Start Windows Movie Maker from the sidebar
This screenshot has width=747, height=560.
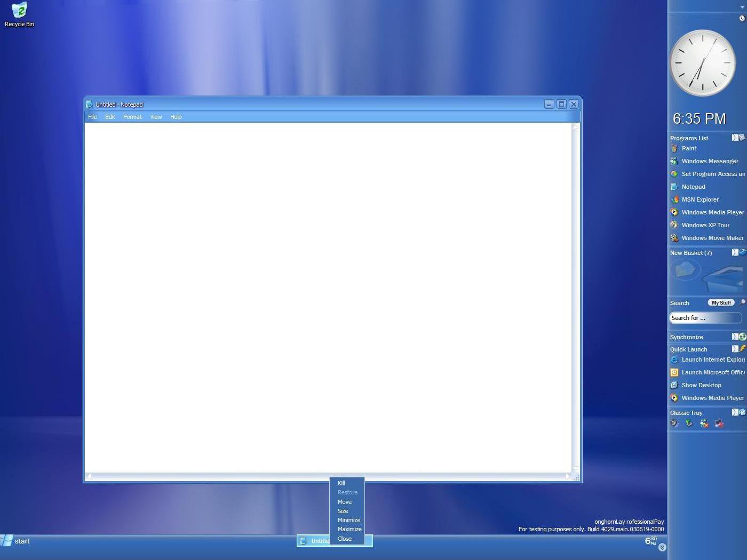(712, 238)
